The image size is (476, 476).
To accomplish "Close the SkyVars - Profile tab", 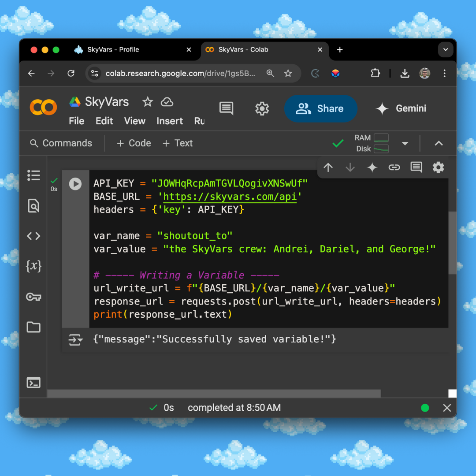I will tap(189, 49).
